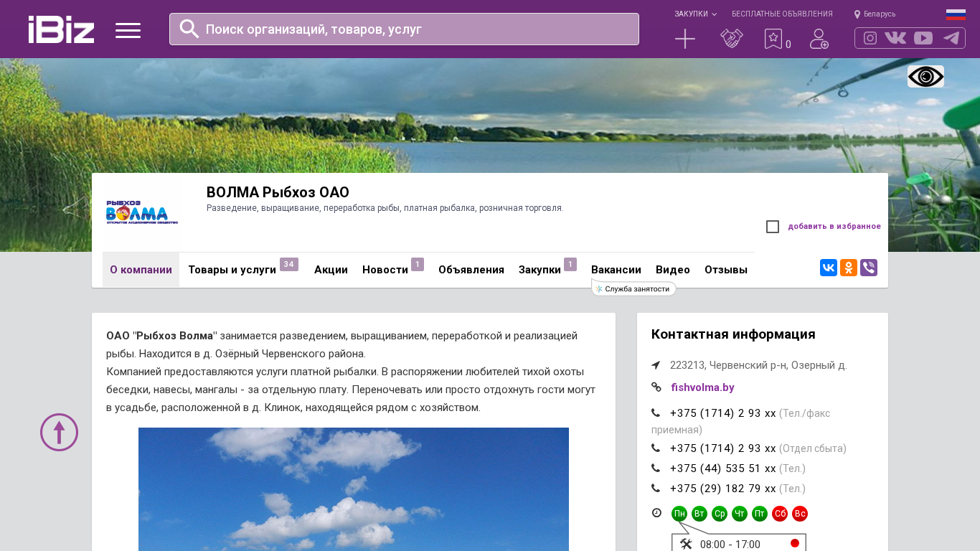
Task: Select Friday (Пт) working day
Action: (760, 514)
